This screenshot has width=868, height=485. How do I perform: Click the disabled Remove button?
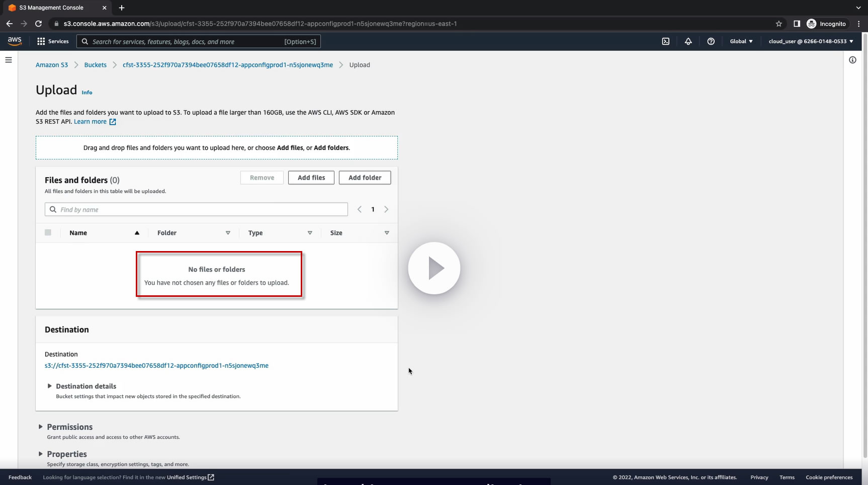click(x=262, y=178)
